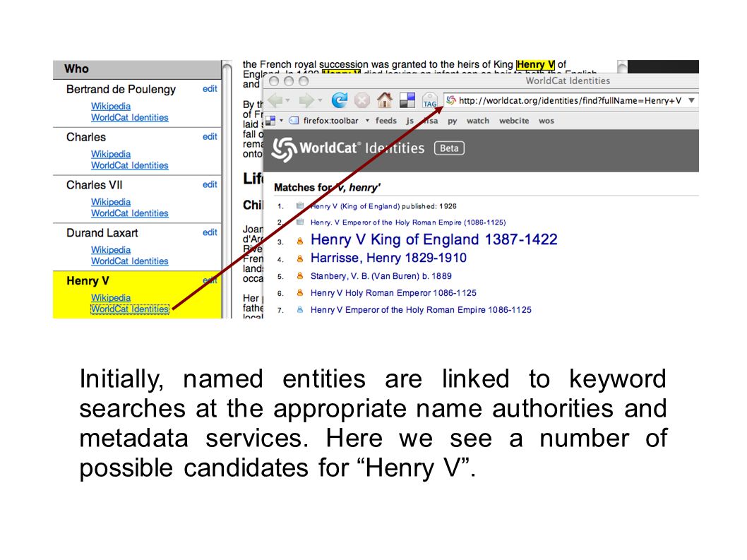The height and width of the screenshot is (560, 747).
Task: Go forward with the browser forward arrow
Action: click(306, 100)
